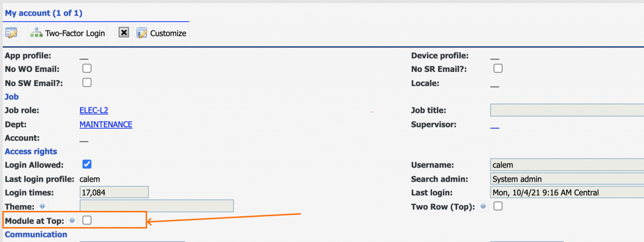Open Two-Factor Login settings

tap(67, 33)
